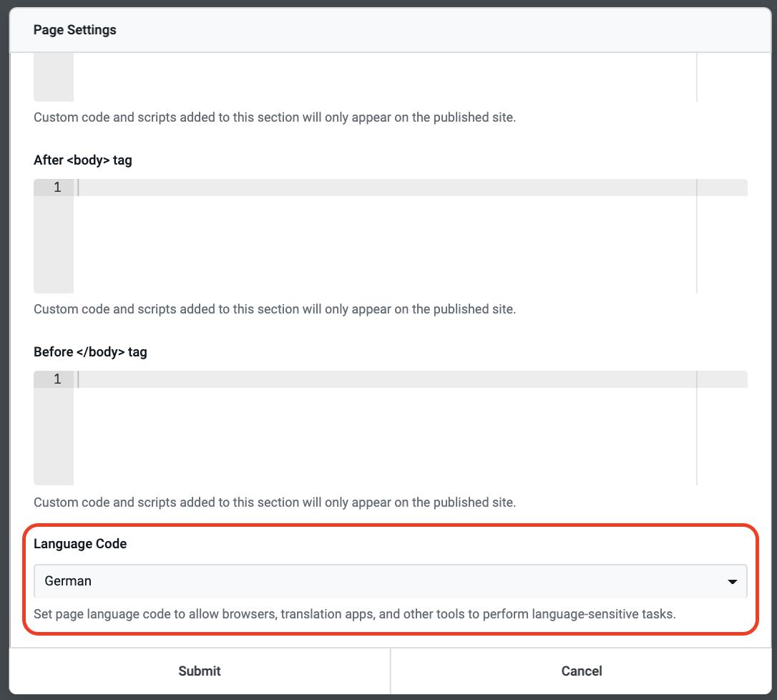Submit the page settings
The width and height of the screenshot is (777, 700).
click(x=200, y=671)
